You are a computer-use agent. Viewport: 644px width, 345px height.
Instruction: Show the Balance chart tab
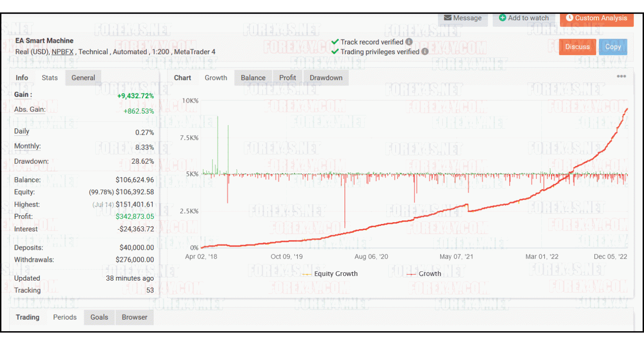[253, 78]
